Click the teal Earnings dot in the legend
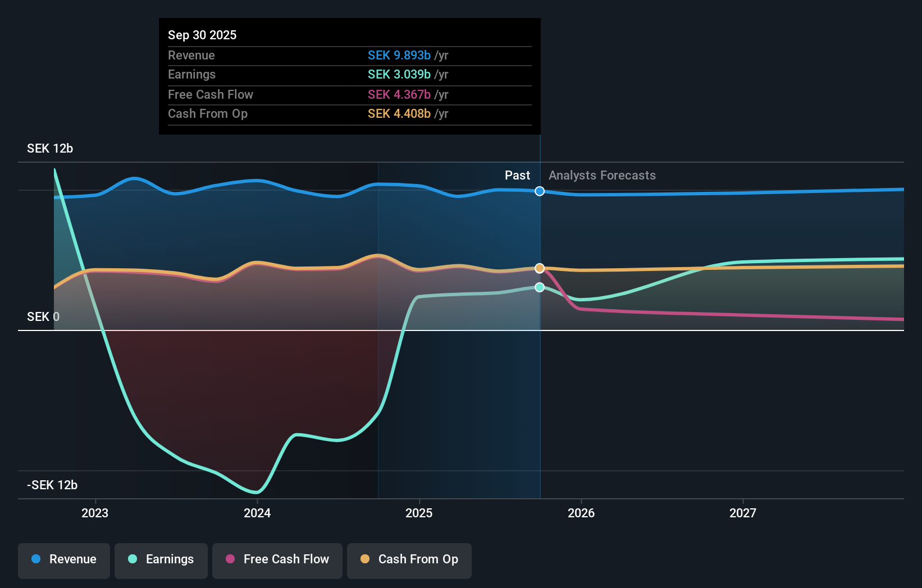 tap(131, 559)
